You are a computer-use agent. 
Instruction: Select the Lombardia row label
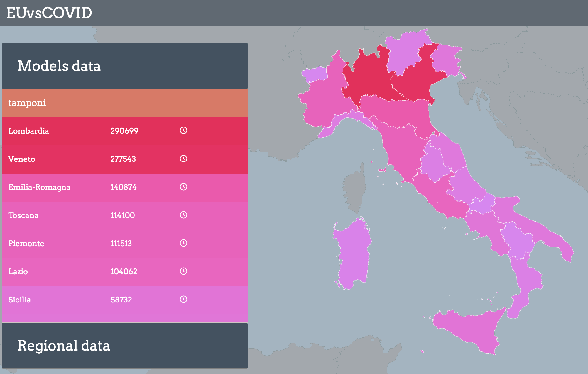point(29,131)
